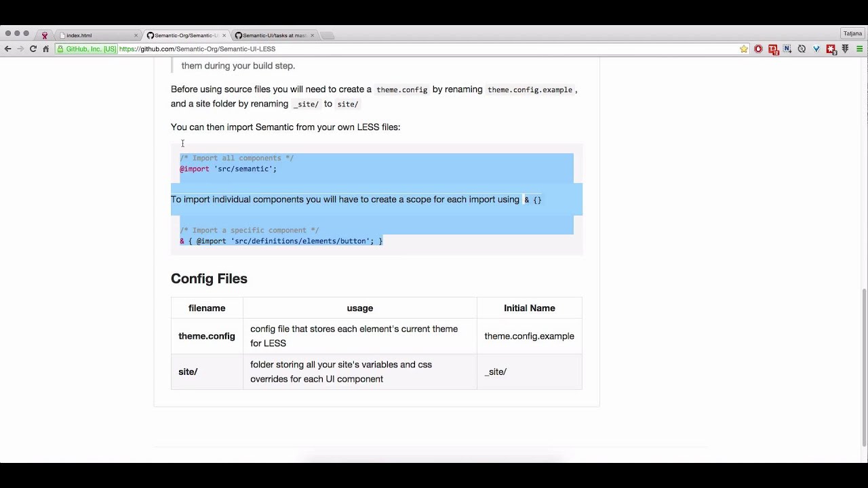Image resolution: width=868 pixels, height=488 pixels.
Task: Click the black tree-shaped extension icon
Action: pyautogui.click(x=845, y=49)
